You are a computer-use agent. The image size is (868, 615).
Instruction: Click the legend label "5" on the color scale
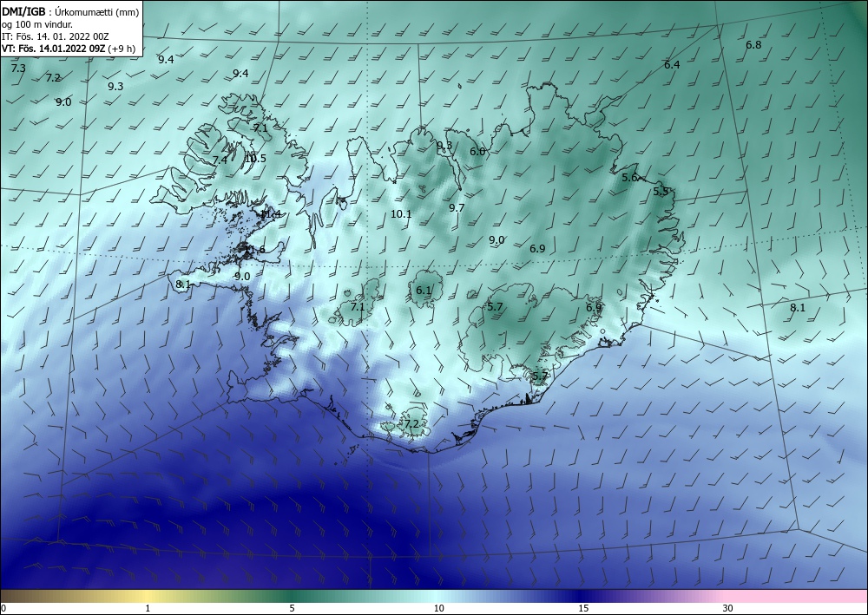tap(292, 608)
